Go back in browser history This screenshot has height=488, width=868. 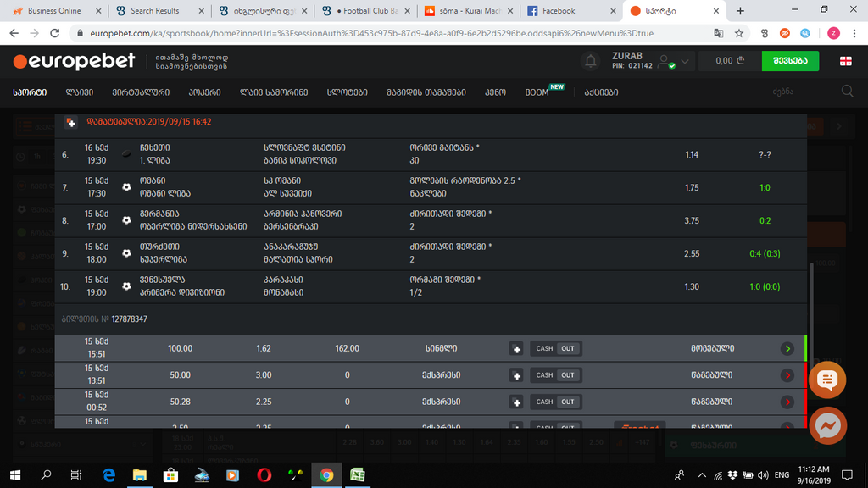[x=14, y=33]
